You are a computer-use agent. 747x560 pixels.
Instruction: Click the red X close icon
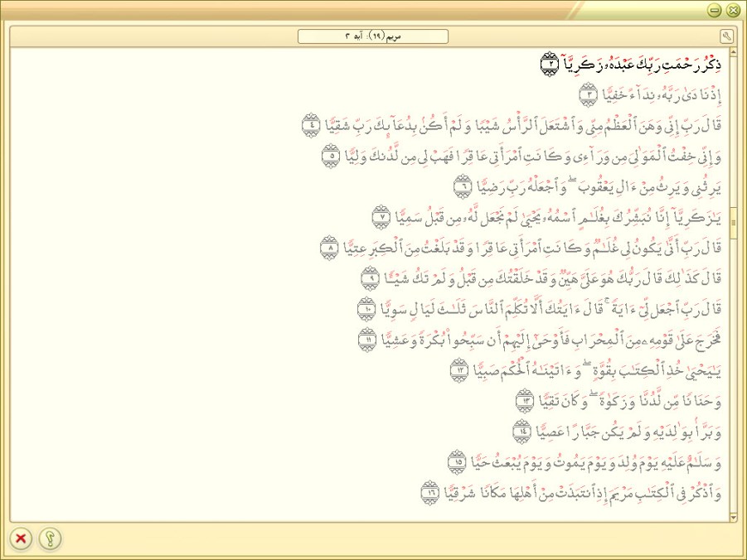[x=21, y=538]
